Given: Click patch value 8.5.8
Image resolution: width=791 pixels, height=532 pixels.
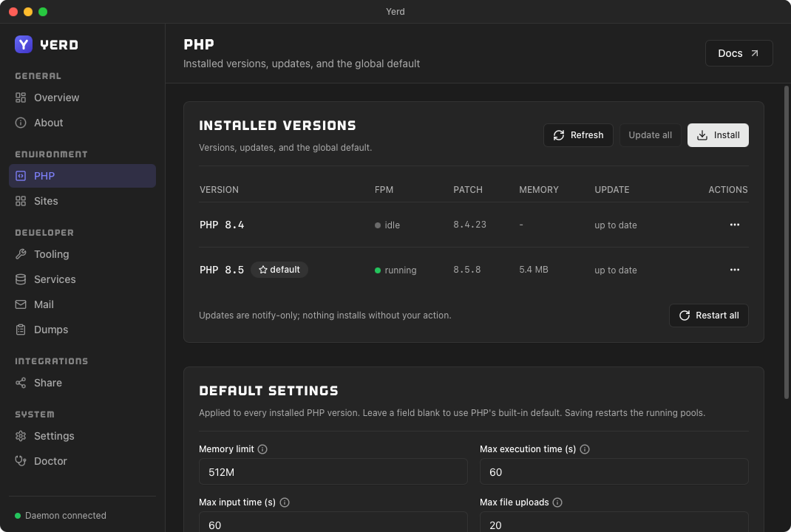Looking at the screenshot, I should coord(466,269).
